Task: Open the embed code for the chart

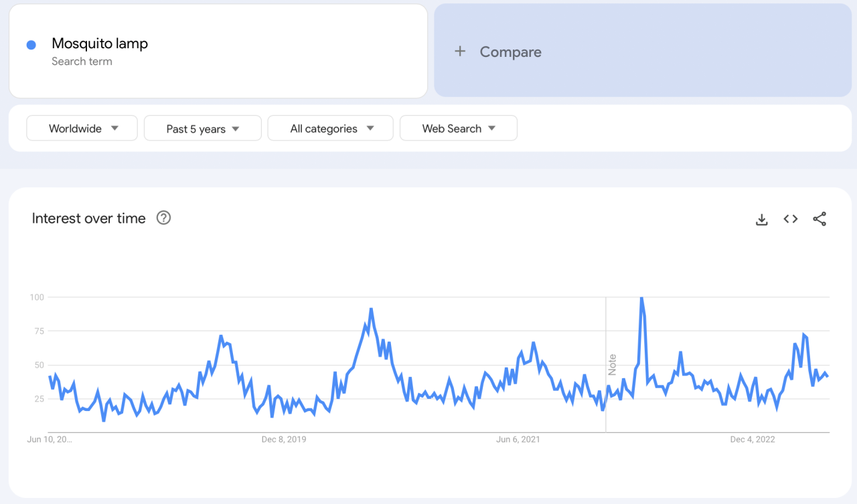Action: click(790, 219)
